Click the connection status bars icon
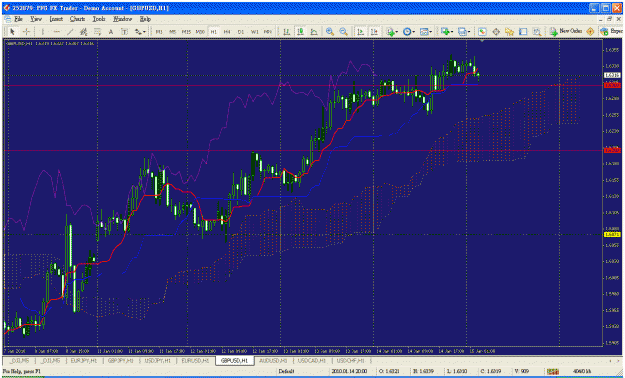625x378 pixels. pyautogui.click(x=552, y=372)
